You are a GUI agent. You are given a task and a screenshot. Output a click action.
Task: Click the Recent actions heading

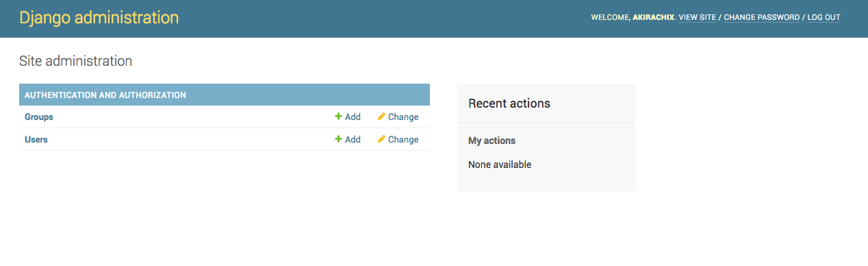pos(509,104)
